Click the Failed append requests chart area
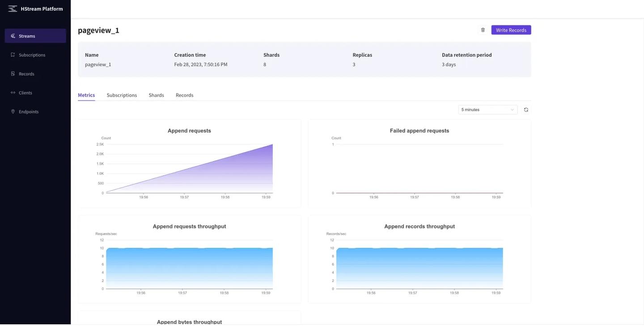This screenshot has height=326, width=644. click(x=420, y=170)
